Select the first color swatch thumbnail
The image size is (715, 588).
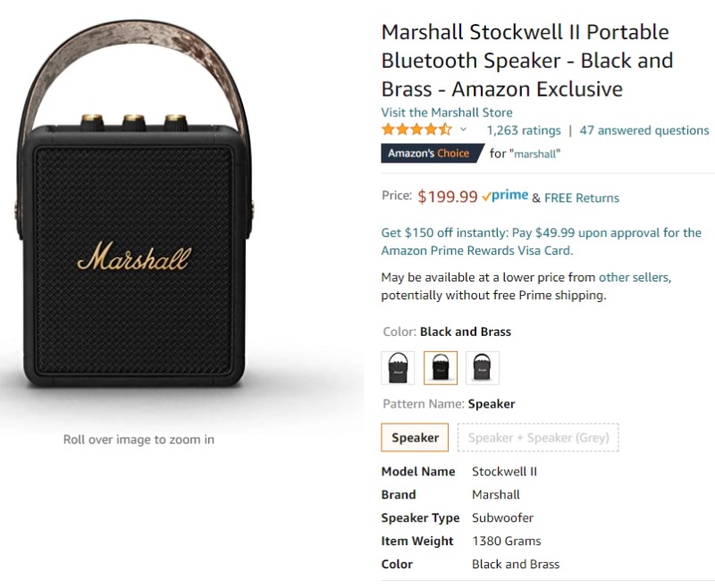tap(398, 368)
